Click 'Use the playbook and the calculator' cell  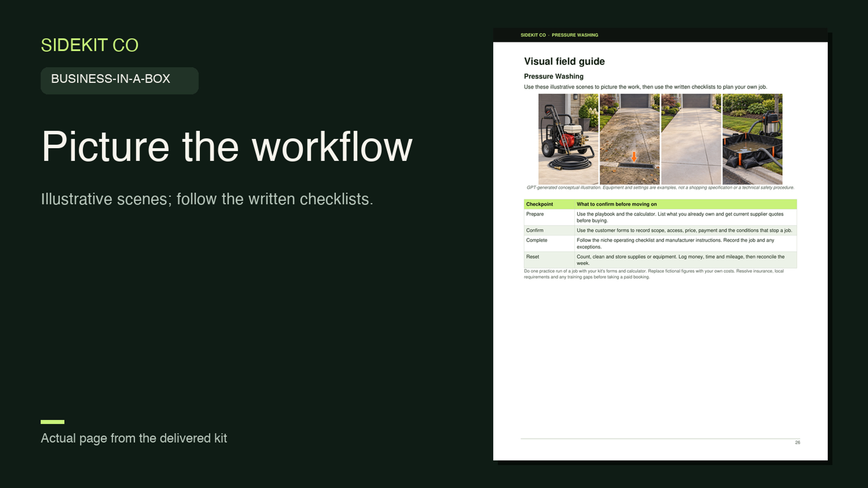pyautogui.click(x=686, y=217)
